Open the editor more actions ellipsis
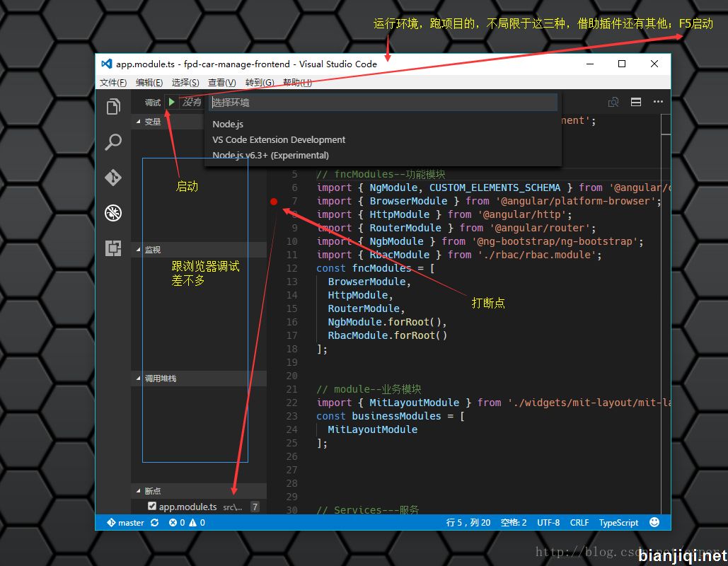This screenshot has width=728, height=566. click(x=658, y=102)
